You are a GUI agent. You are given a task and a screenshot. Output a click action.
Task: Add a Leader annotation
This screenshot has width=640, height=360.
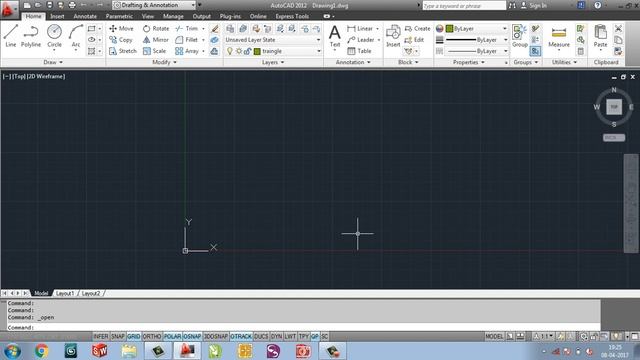(361, 40)
